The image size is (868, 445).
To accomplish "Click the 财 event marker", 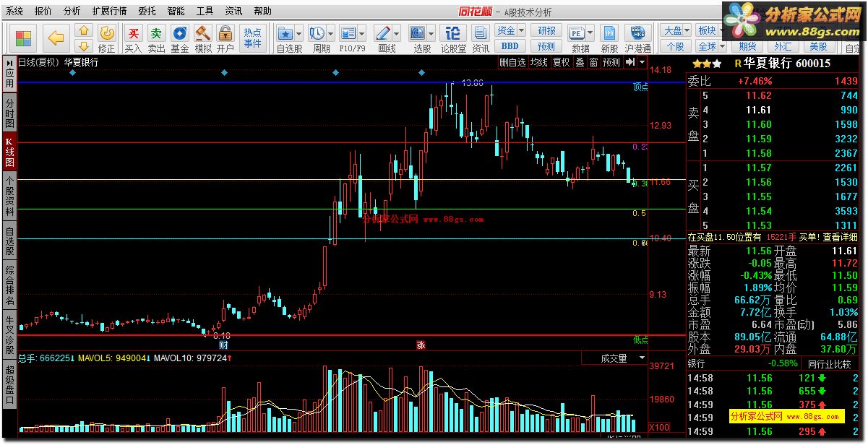I will pyautogui.click(x=224, y=345).
